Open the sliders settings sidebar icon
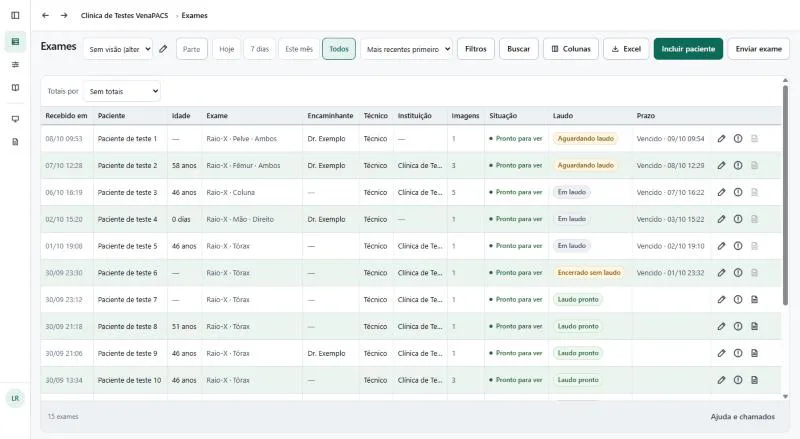The width and height of the screenshot is (800, 439). [15, 65]
